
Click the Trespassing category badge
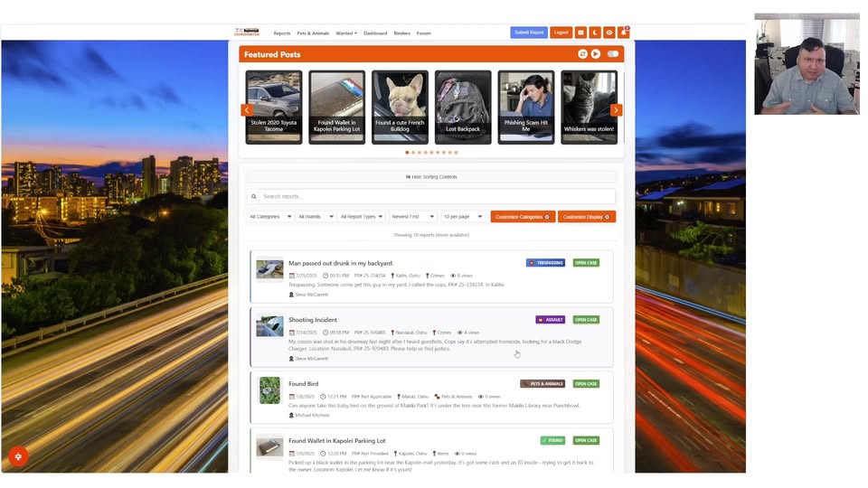[545, 263]
